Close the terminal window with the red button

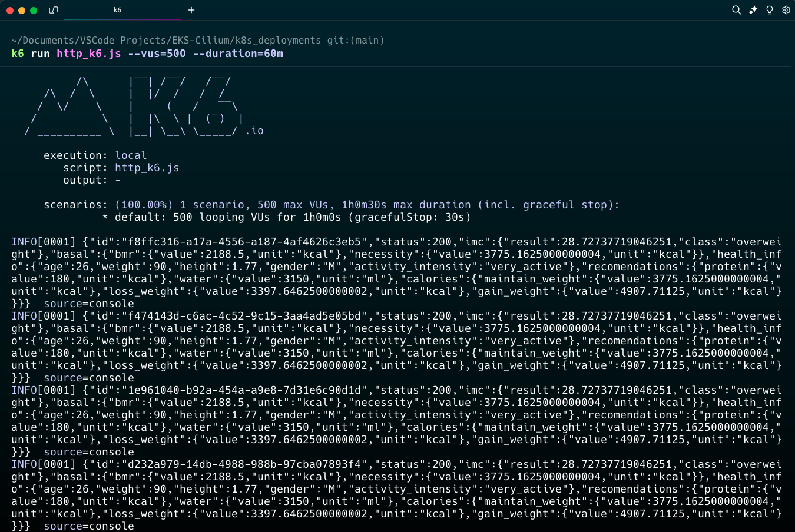click(10, 11)
